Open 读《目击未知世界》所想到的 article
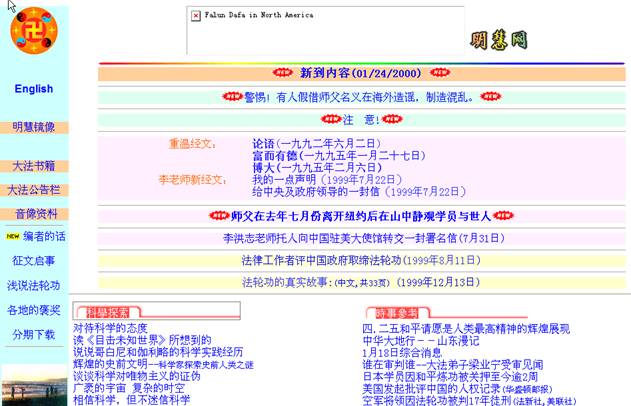This screenshot has height=406, width=631. (x=142, y=340)
